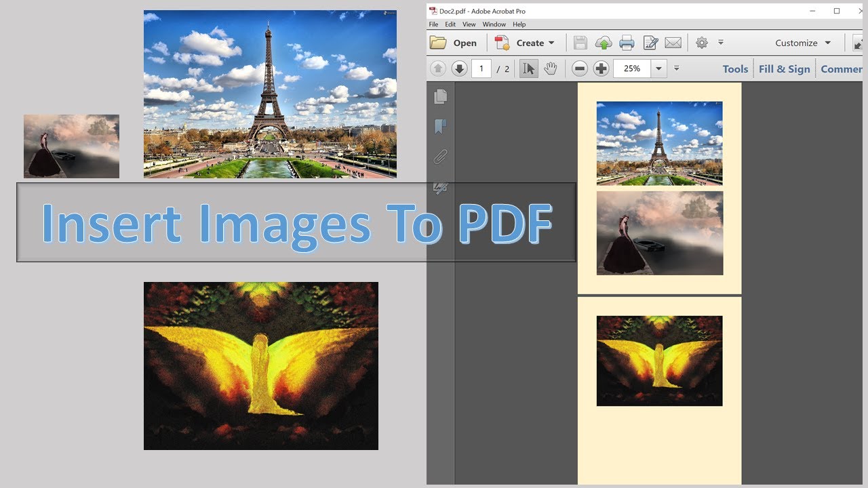
Task: Show Bookmarks panel icon
Action: (441, 127)
